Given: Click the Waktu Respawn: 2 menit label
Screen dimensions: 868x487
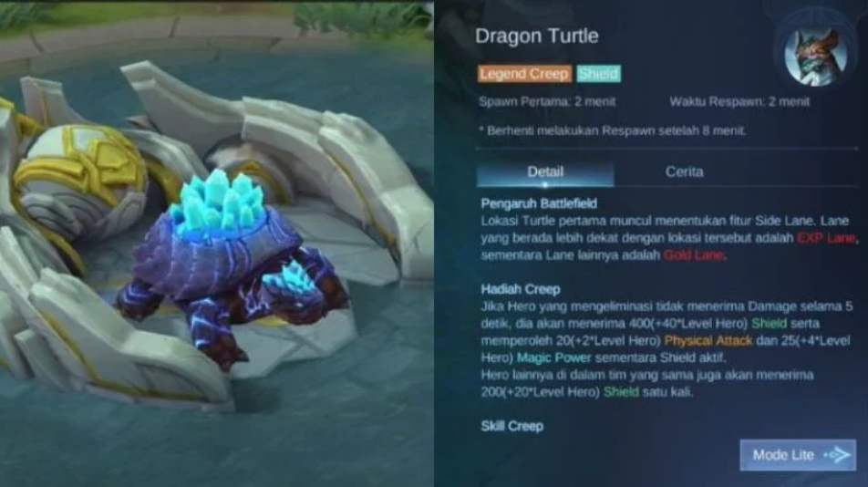Looking at the screenshot, I should (739, 102).
